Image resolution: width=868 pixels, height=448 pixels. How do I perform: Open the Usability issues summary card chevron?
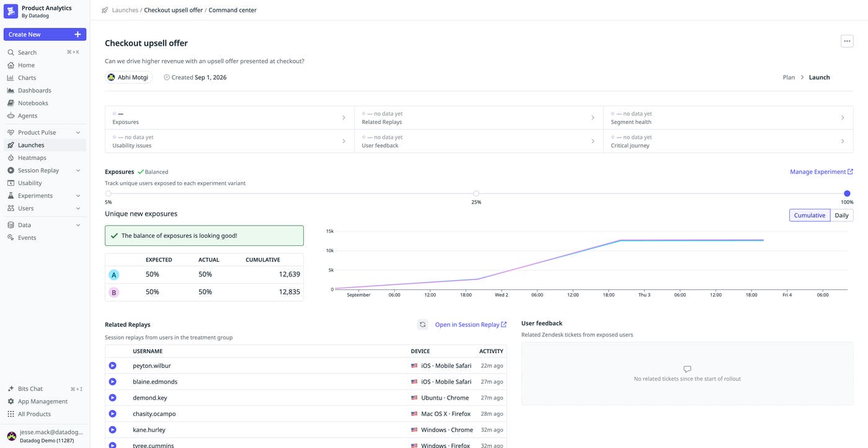coord(344,141)
